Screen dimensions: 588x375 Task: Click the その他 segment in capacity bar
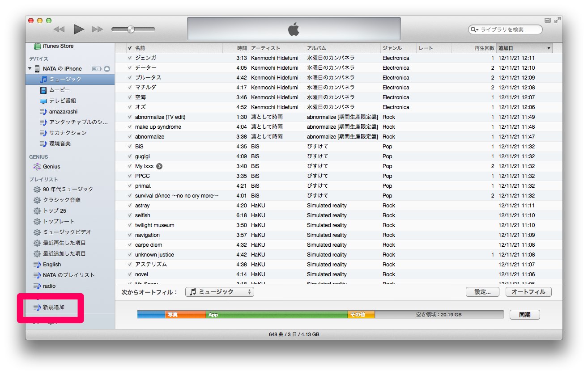(361, 315)
